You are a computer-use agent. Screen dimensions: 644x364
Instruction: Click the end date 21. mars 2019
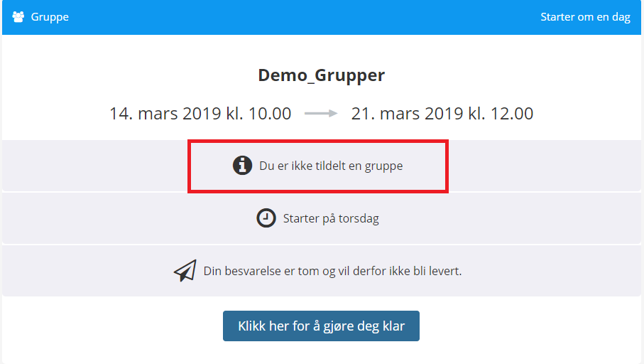point(408,114)
